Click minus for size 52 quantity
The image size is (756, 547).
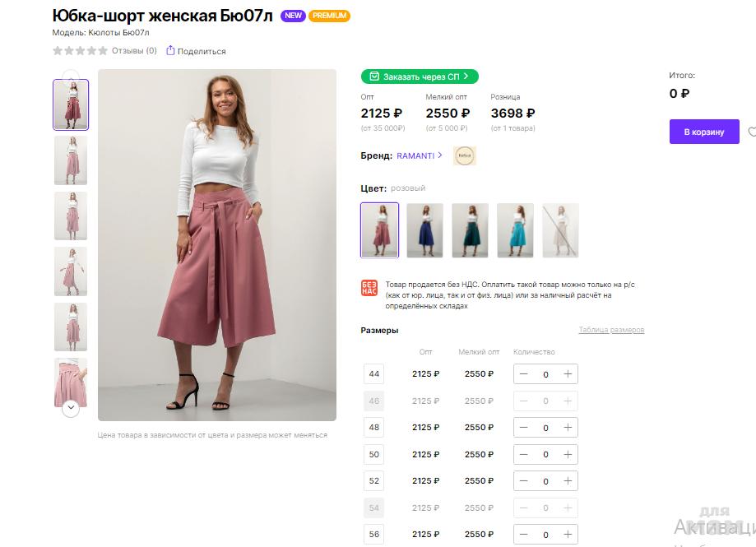(524, 480)
